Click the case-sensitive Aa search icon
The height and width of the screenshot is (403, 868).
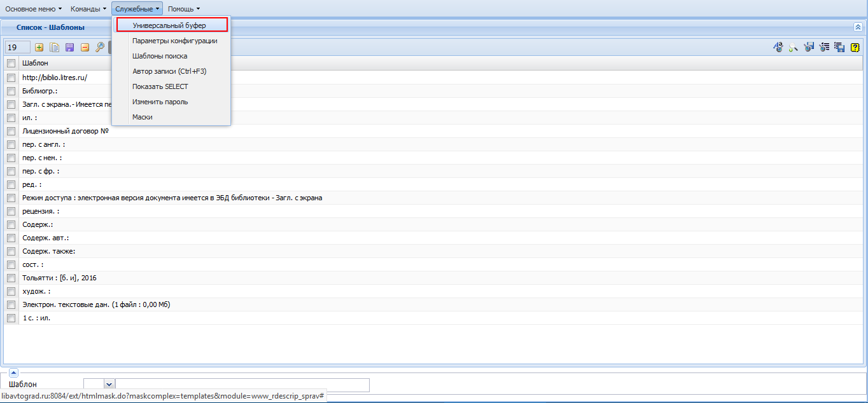(778, 47)
